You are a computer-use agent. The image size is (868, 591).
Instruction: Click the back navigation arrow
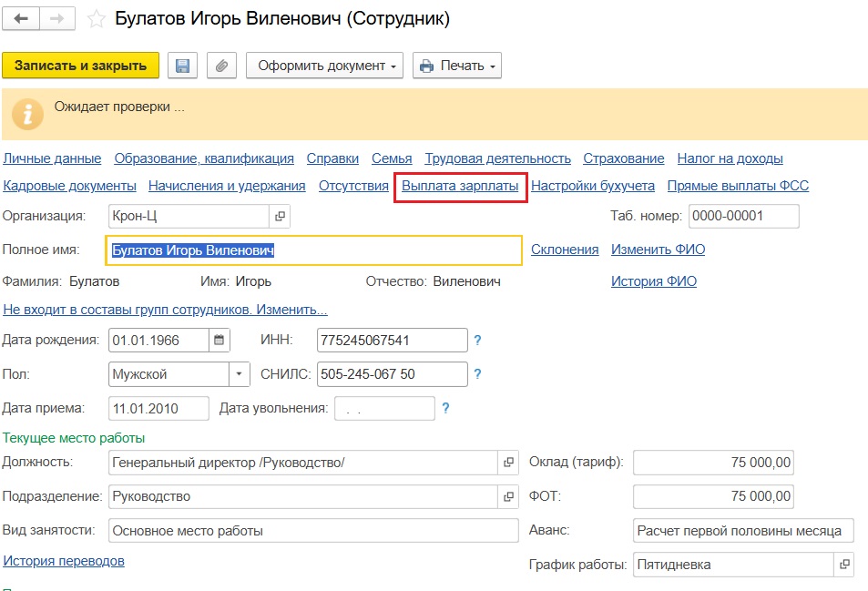(21, 17)
